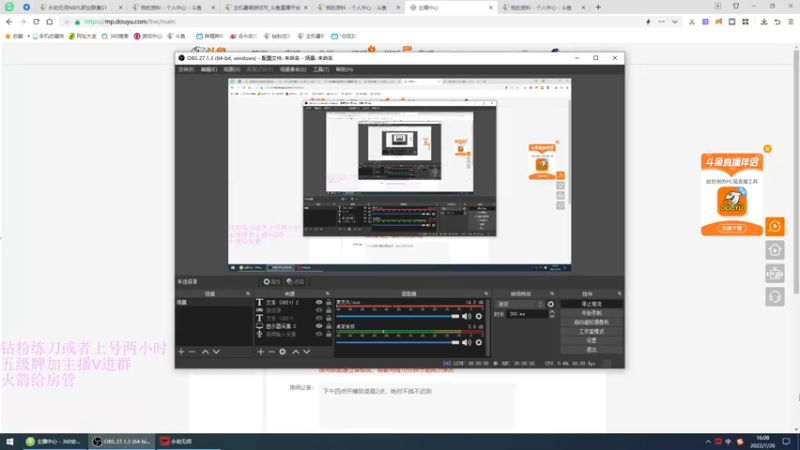Open OBS 编辑(E) menu
Viewport: 800px width, 450px height.
209,69
